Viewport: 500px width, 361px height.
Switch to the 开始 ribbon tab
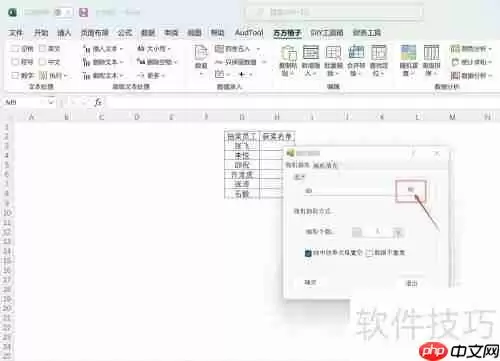41,33
